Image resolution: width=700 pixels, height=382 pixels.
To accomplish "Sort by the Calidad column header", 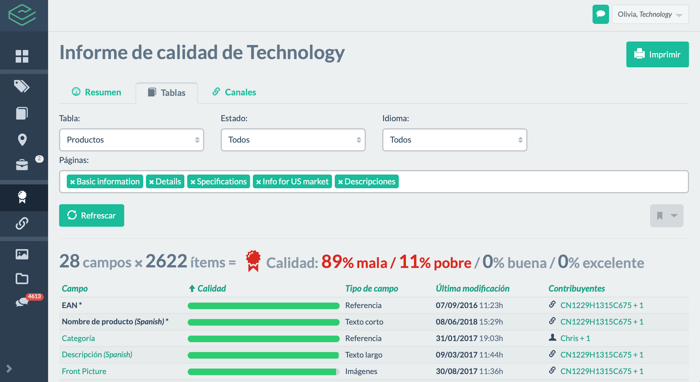I will click(207, 289).
